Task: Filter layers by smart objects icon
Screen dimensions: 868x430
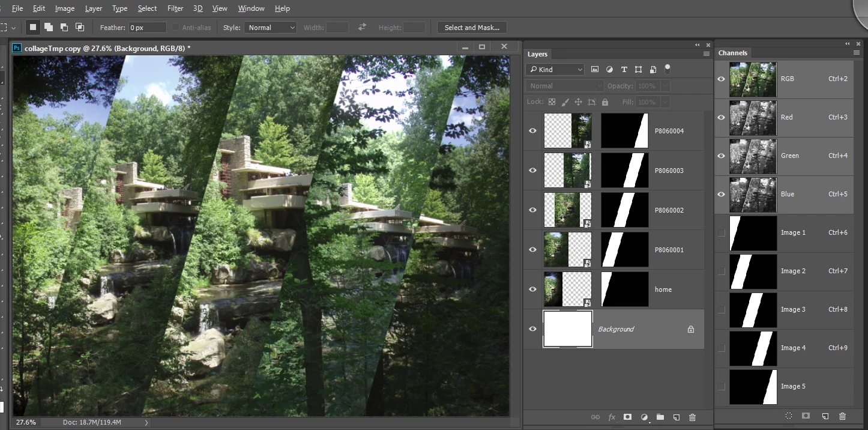Action: (x=653, y=70)
